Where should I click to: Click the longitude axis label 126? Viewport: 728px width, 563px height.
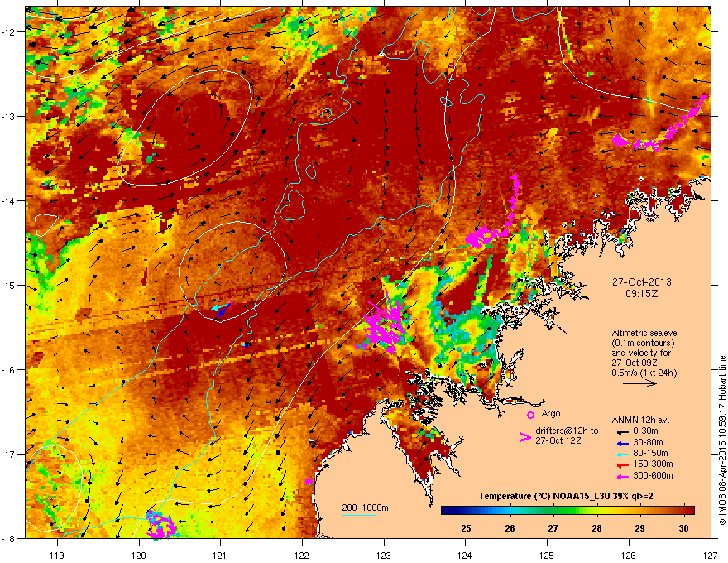pos(629,555)
